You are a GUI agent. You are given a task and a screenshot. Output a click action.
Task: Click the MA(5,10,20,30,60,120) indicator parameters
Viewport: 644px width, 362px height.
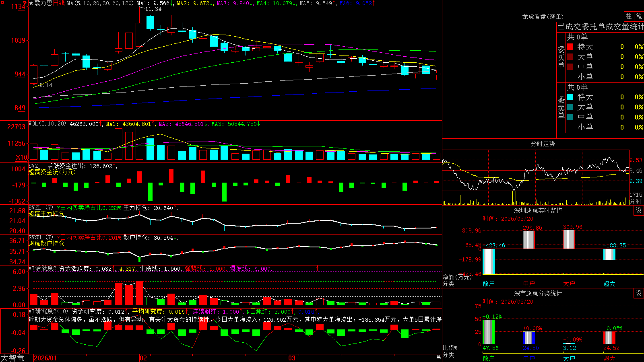(x=100, y=3)
